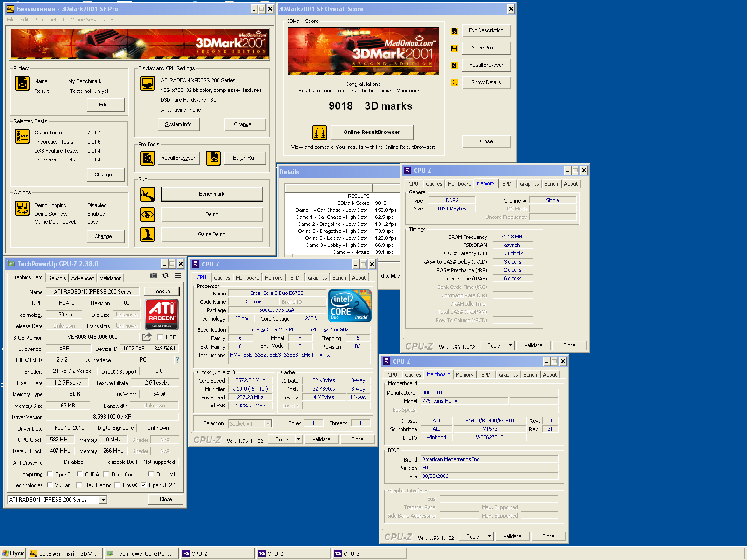Open the File menu in 3DMark2001
Screen dimensions: 747x560
11,20
